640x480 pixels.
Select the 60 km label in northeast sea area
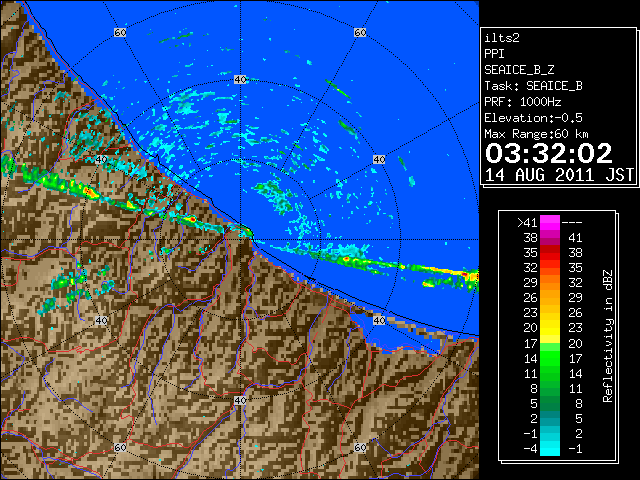(360, 32)
